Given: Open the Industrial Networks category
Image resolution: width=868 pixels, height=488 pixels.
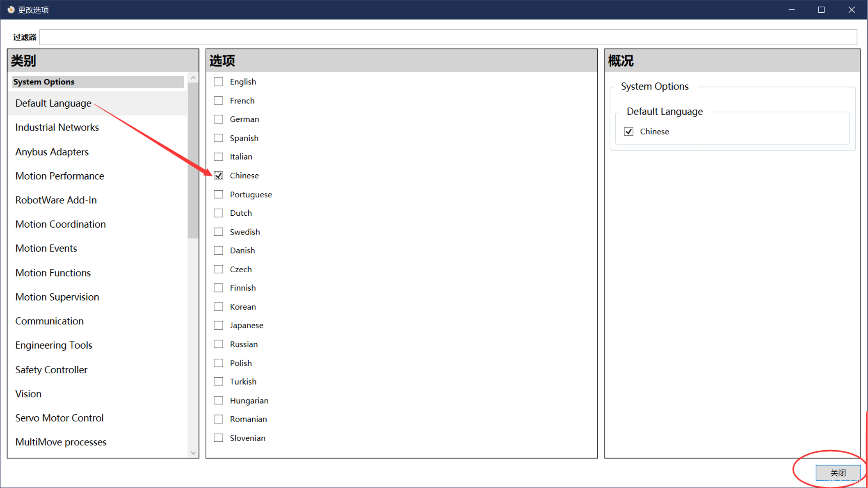Looking at the screenshot, I should pyautogui.click(x=57, y=128).
